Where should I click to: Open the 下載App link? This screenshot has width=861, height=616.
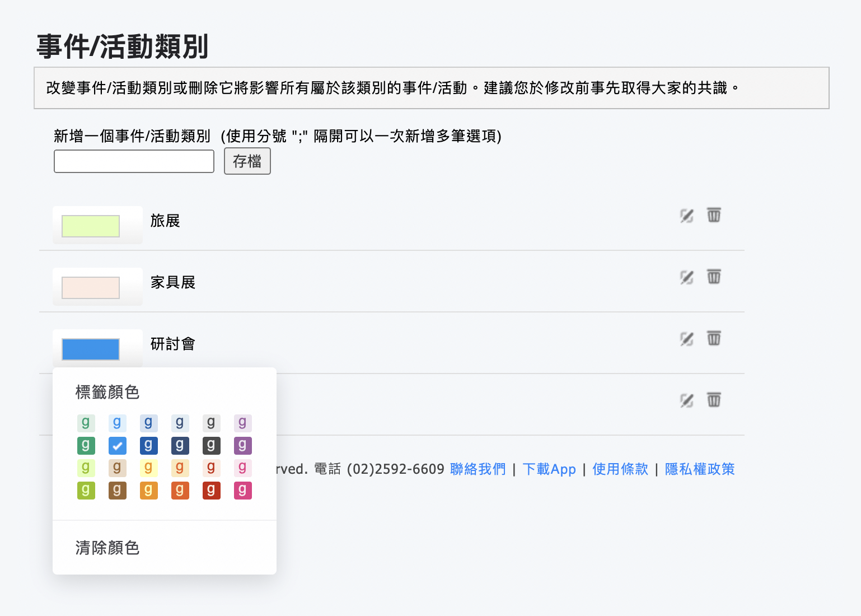click(549, 469)
